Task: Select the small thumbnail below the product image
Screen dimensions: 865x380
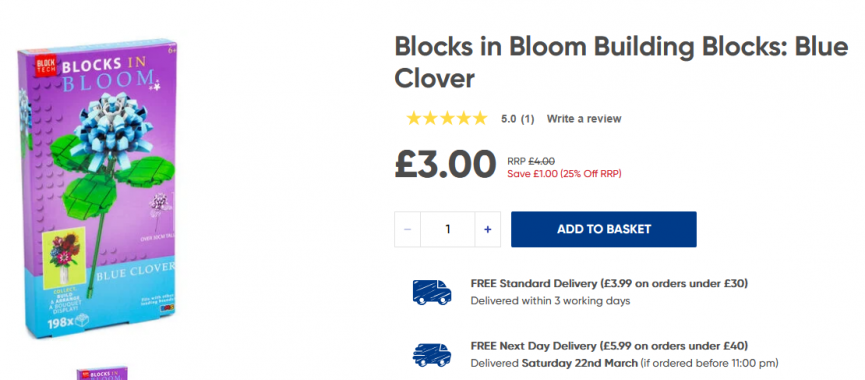Action: tap(103, 373)
